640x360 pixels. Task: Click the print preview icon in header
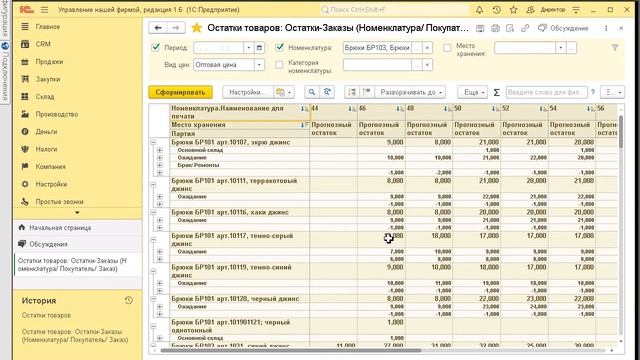[510, 28]
